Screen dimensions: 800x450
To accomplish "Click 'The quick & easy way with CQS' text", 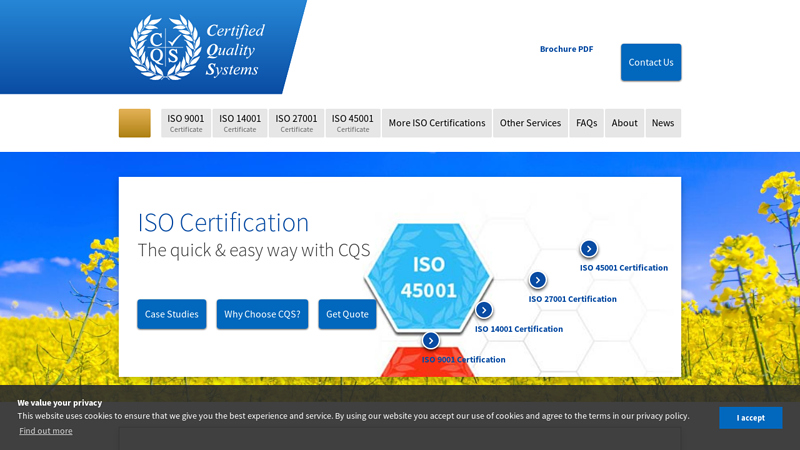I will (x=254, y=250).
